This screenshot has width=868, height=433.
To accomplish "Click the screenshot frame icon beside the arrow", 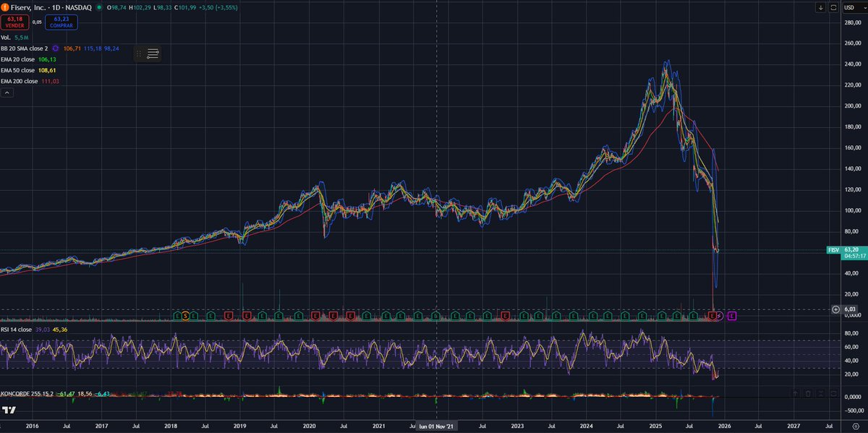I will coord(833,7).
